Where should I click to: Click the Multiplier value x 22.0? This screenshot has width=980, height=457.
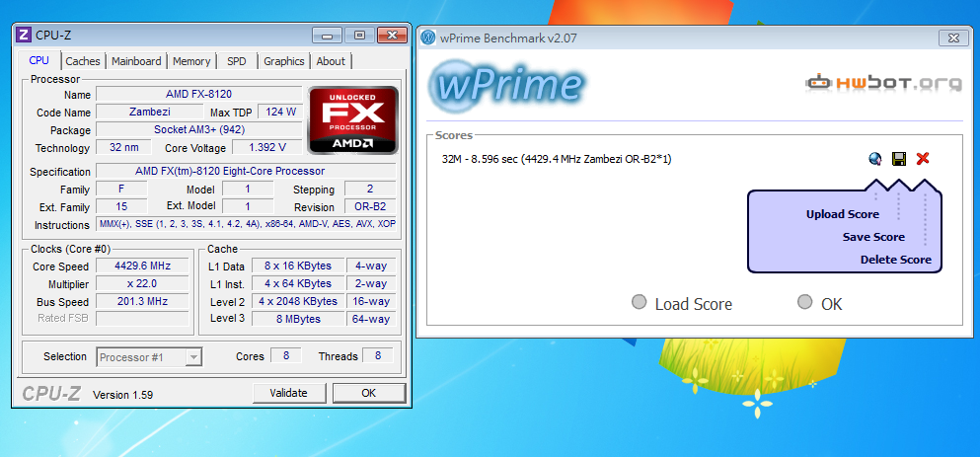142,283
